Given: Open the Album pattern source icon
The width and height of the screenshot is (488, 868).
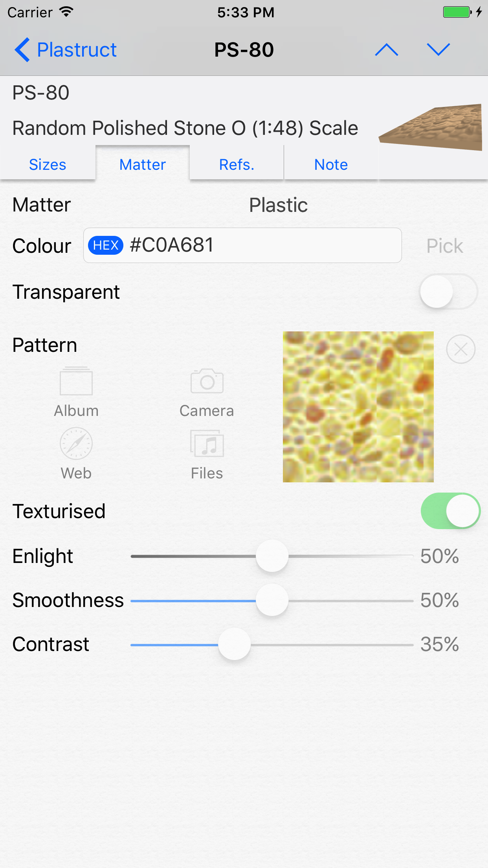Looking at the screenshot, I should pyautogui.click(x=76, y=381).
